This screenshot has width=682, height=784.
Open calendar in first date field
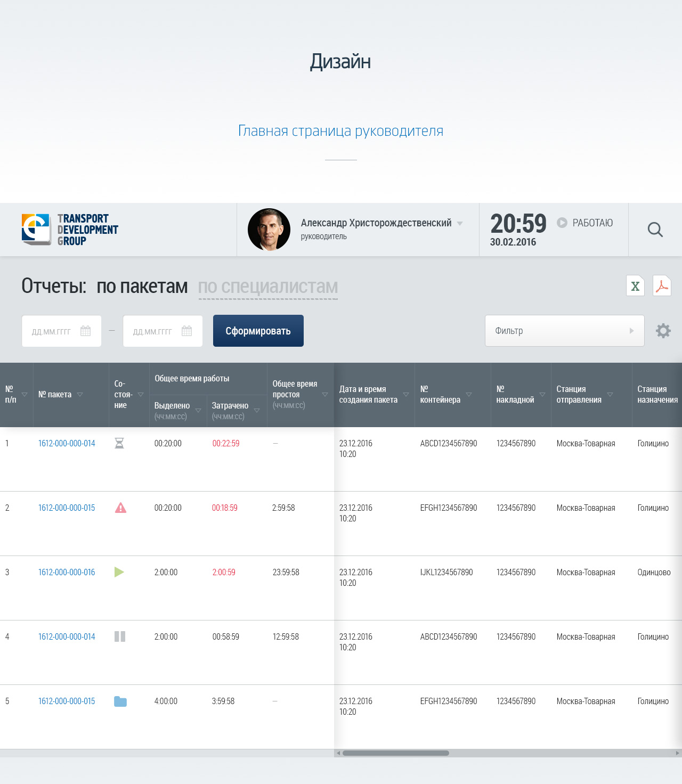pyautogui.click(x=85, y=331)
